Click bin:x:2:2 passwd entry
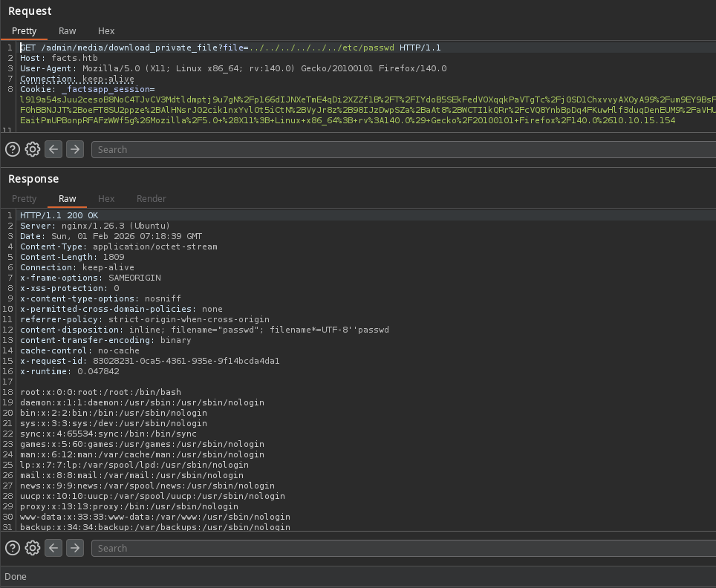This screenshot has width=716, height=588. [114, 413]
